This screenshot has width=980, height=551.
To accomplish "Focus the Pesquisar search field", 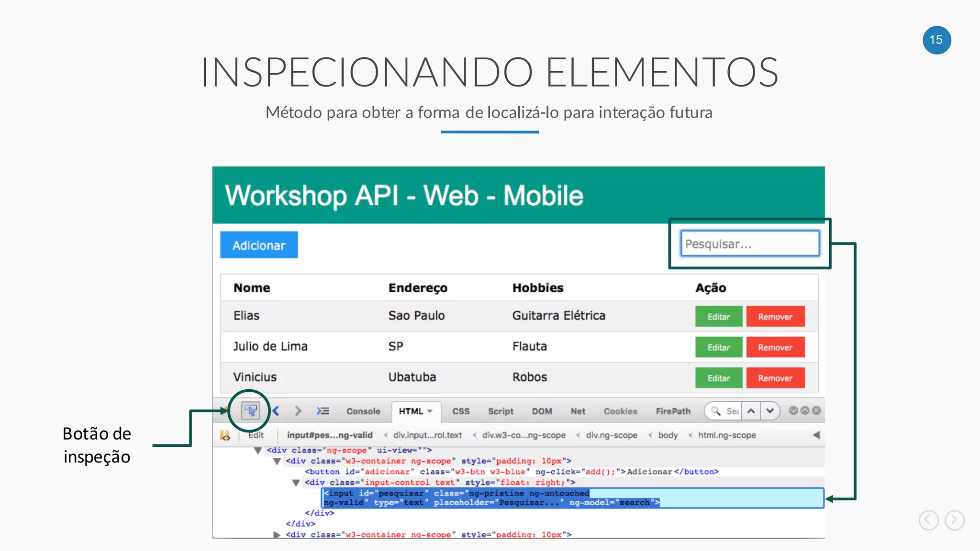I will pos(749,243).
